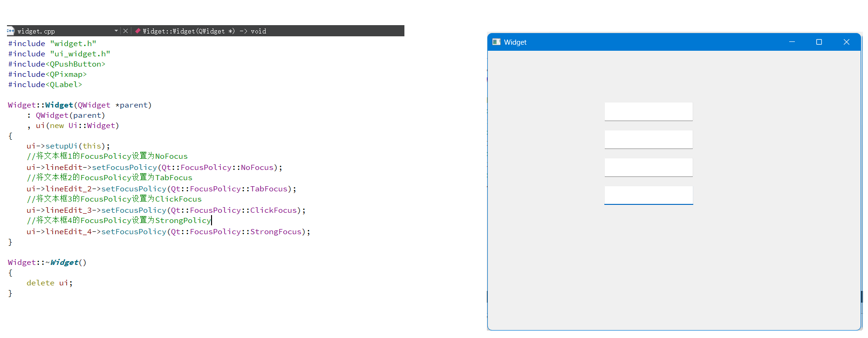Minimize the Widget window

point(792,42)
